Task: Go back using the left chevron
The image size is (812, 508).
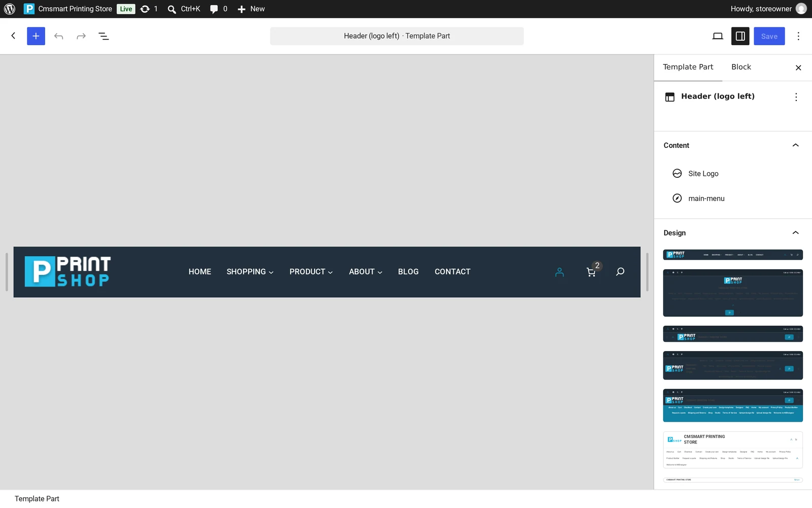Action: [13, 36]
